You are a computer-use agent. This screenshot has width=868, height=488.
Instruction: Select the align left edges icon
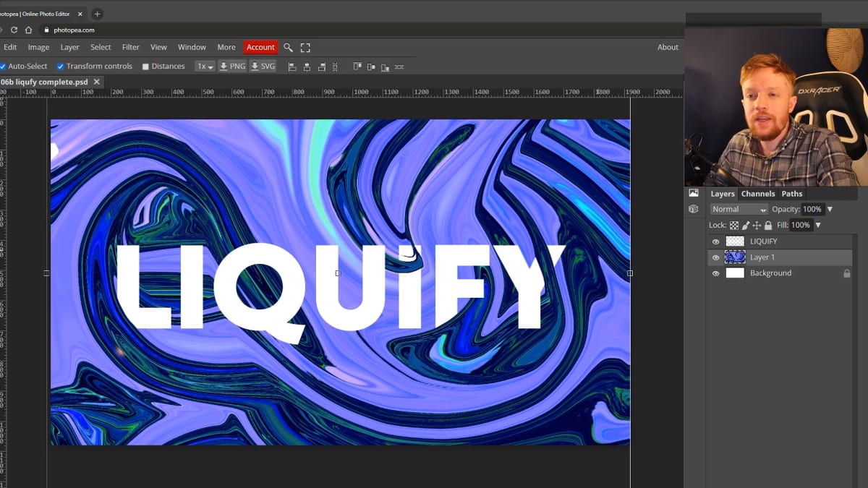(292, 66)
